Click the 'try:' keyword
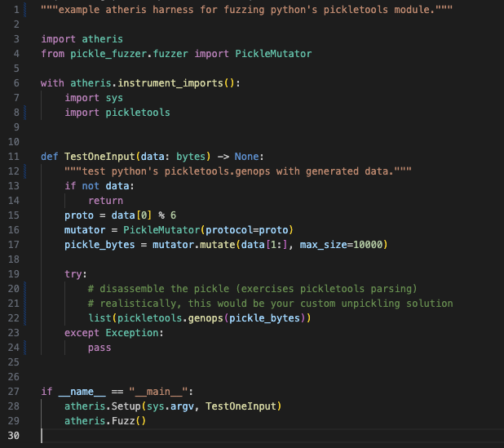This screenshot has width=504, height=448. tap(76, 273)
